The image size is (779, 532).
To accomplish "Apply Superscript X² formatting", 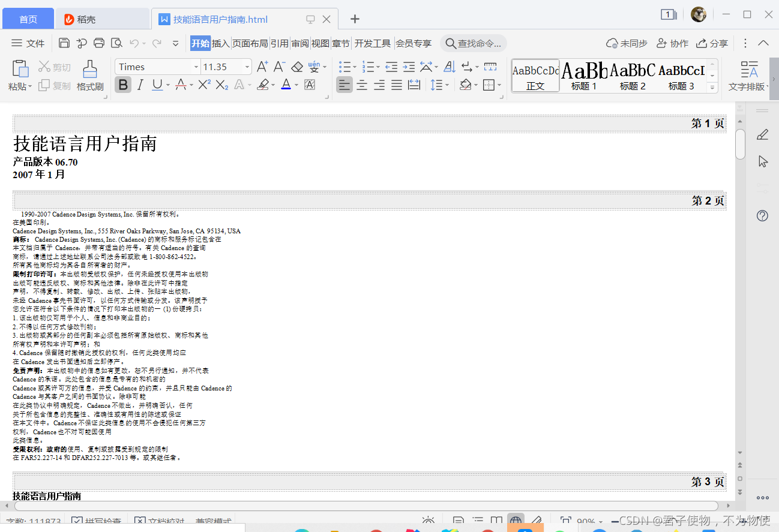I will 204,85.
